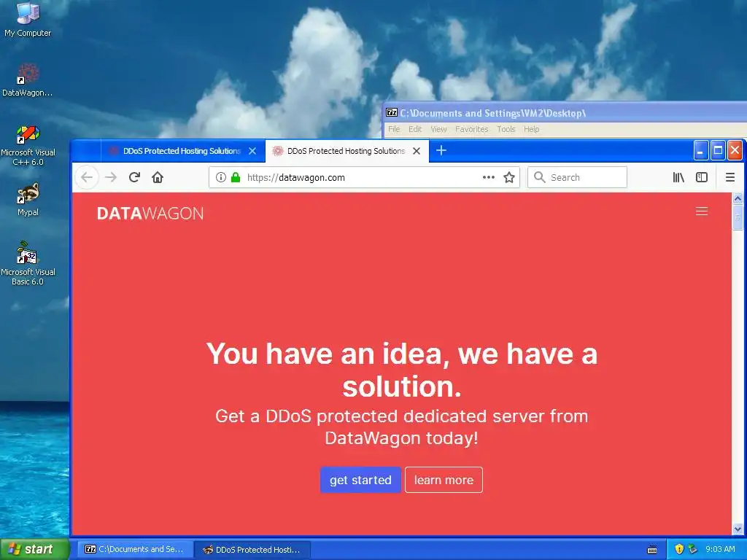Click the 7-Zip window title bar icon
The width and height of the screenshot is (747, 560).
[392, 112]
